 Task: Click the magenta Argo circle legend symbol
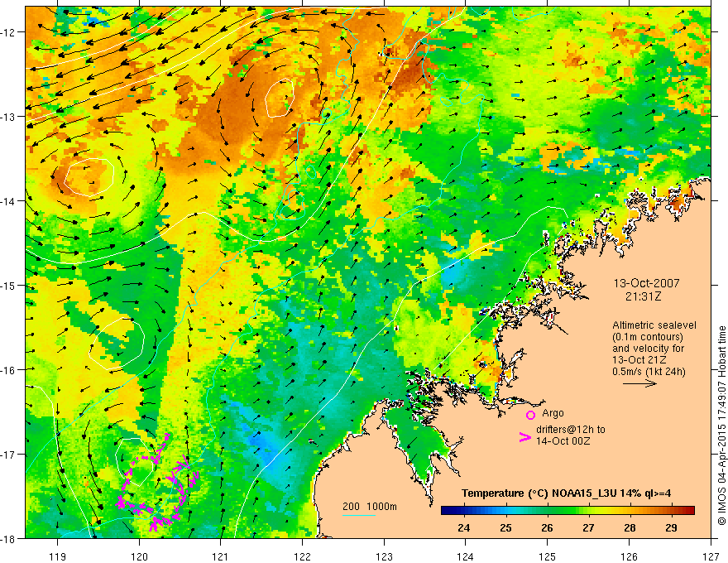tap(530, 415)
